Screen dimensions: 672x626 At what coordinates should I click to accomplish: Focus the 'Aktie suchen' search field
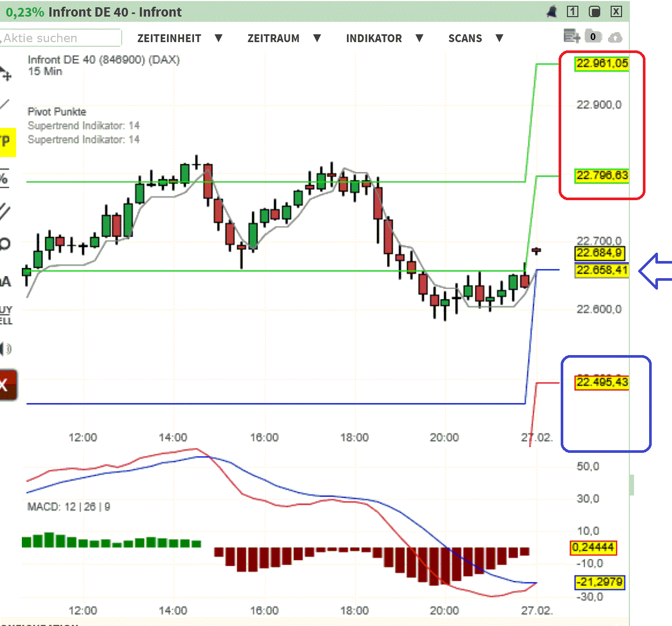click(x=60, y=38)
